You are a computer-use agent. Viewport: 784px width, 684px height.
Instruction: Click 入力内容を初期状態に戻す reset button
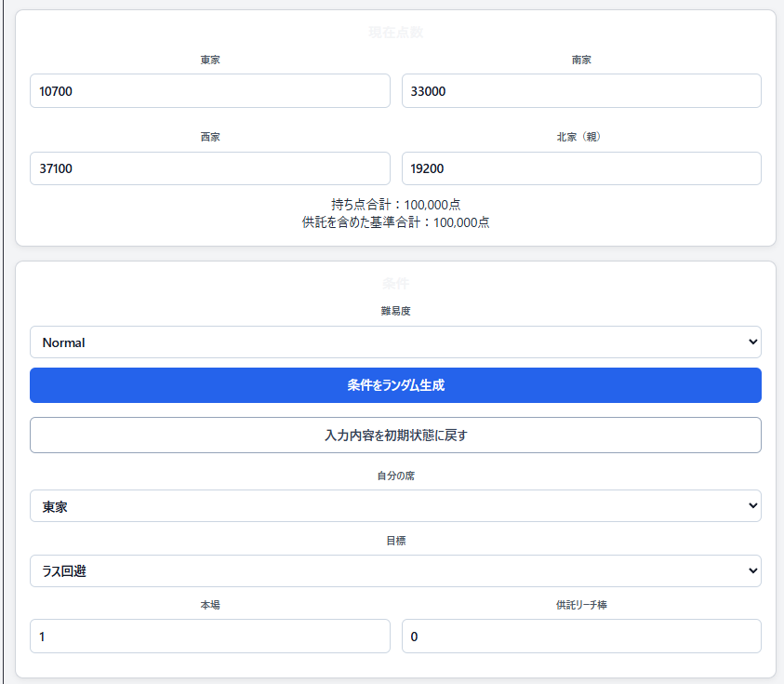[395, 436]
